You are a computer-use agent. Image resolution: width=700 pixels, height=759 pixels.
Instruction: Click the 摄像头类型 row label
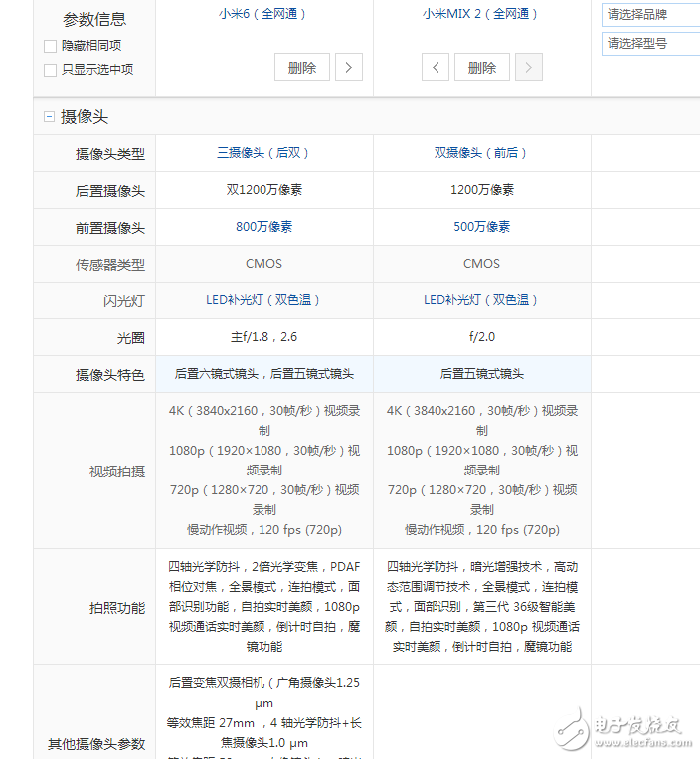pos(110,154)
